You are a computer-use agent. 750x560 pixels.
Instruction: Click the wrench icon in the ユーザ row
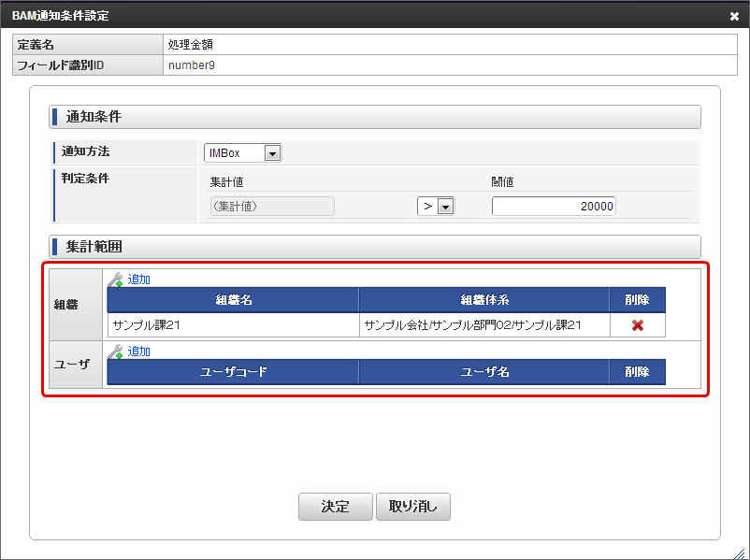(x=115, y=352)
